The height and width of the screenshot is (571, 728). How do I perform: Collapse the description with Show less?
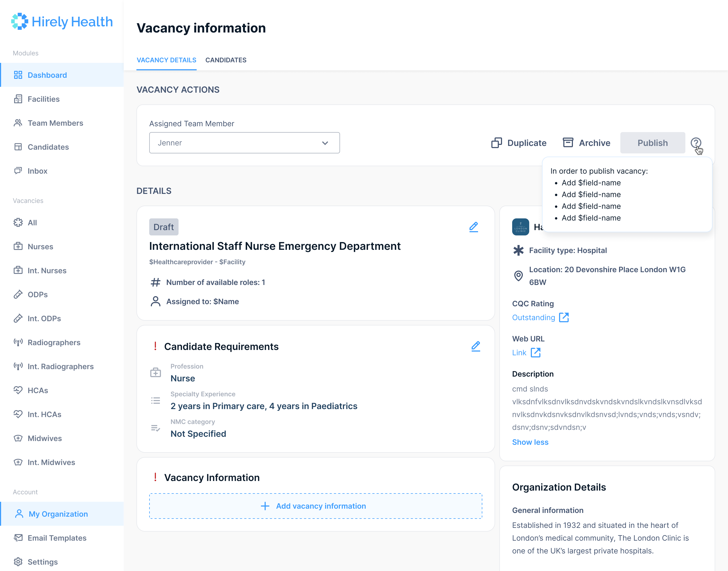(530, 442)
